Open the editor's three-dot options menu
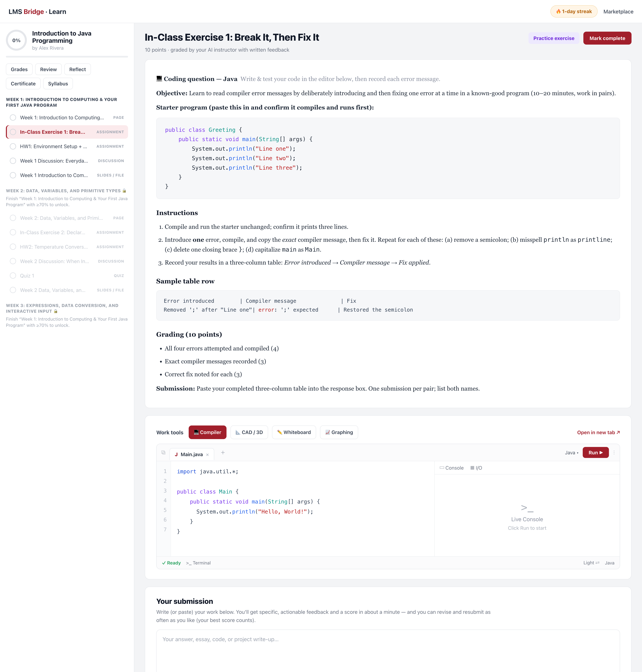 pos(614,452)
